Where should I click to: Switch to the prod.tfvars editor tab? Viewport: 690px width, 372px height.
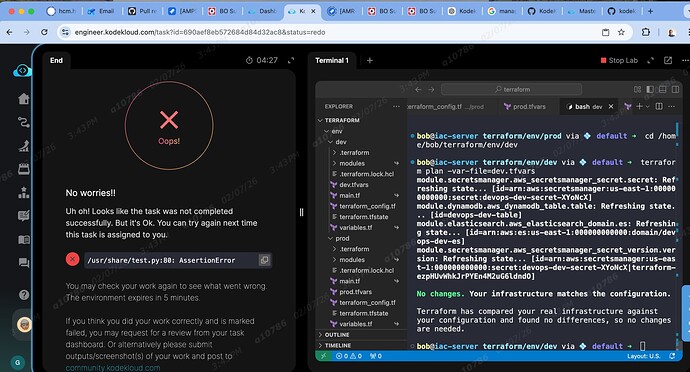(524, 107)
